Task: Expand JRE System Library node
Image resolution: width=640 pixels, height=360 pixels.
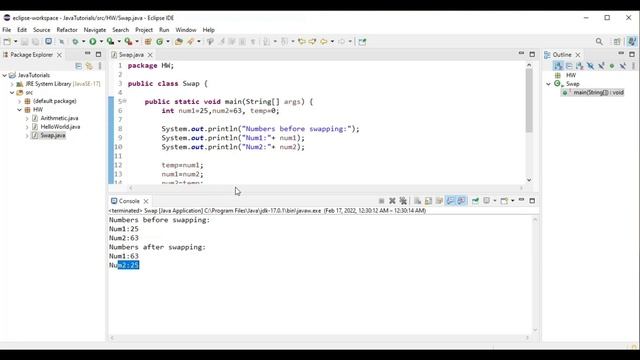Action: pyautogui.click(x=12, y=84)
